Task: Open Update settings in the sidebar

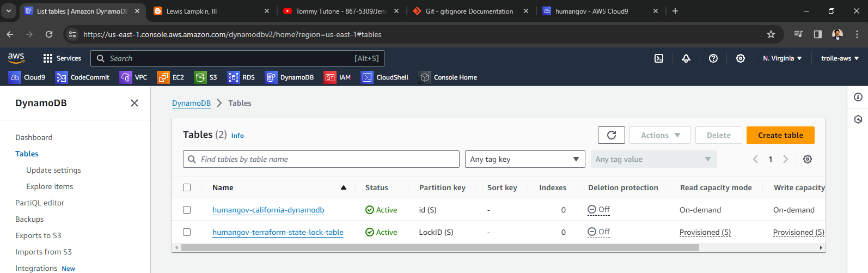Action: click(53, 170)
